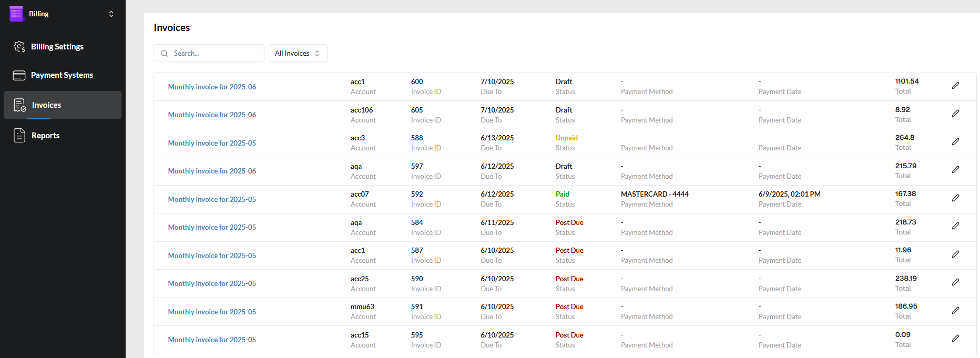Edit invoice 600 using the pencil icon

click(x=955, y=86)
